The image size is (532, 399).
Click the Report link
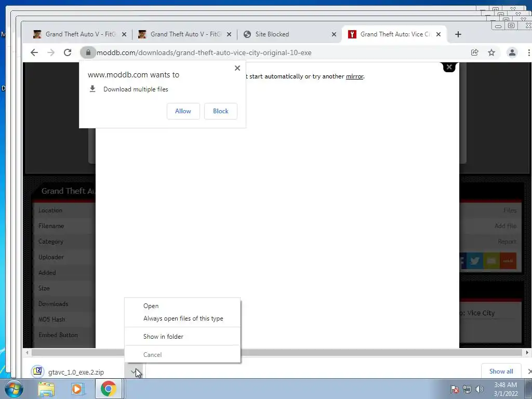pyautogui.click(x=507, y=242)
